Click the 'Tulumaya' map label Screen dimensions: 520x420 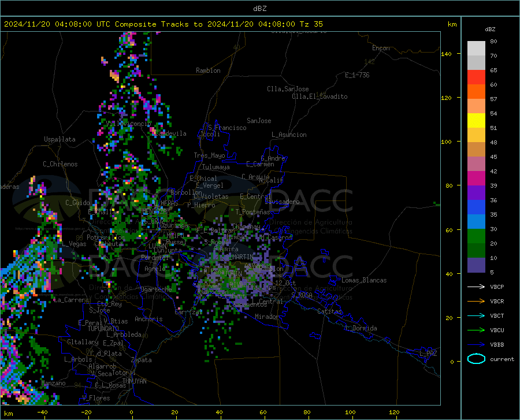pyautogui.click(x=216, y=167)
